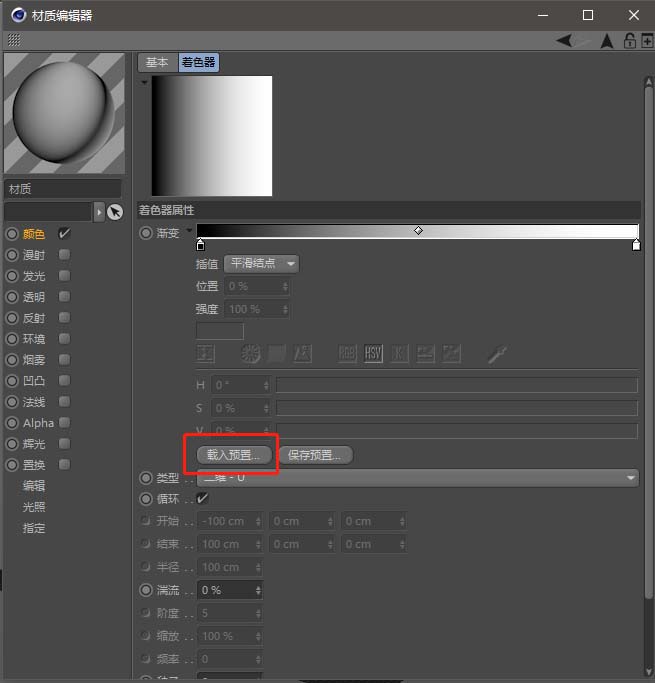Screen dimensions: 655x683
Task: Enable the 透明 channel checkbox
Action: [64, 297]
